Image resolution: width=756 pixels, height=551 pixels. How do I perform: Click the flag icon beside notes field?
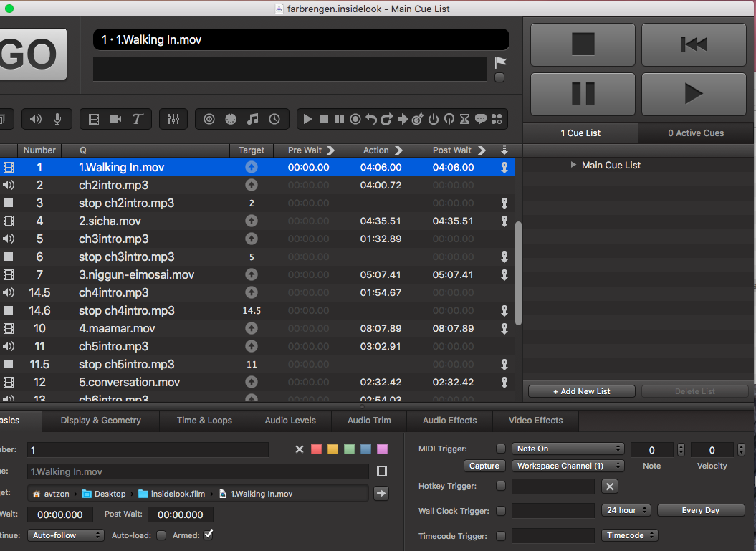[500, 62]
